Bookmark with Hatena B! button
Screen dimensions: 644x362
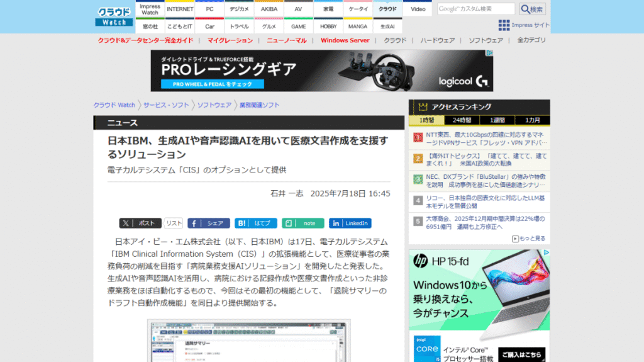coord(256,223)
